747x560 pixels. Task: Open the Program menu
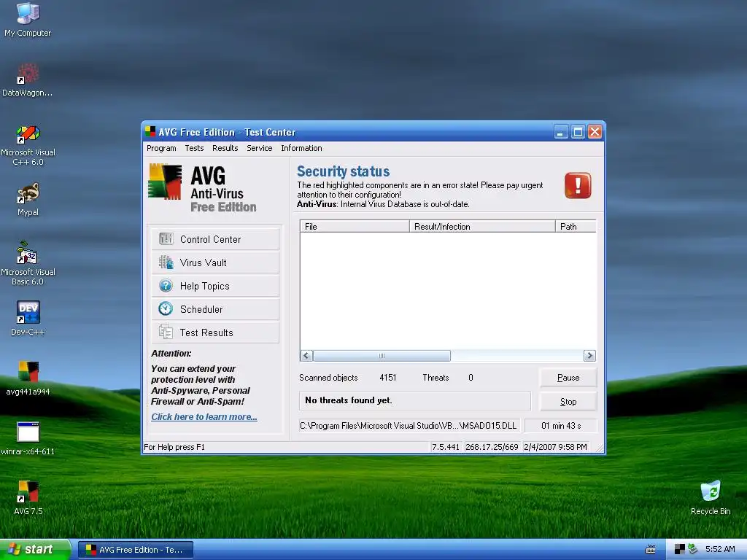(x=161, y=148)
